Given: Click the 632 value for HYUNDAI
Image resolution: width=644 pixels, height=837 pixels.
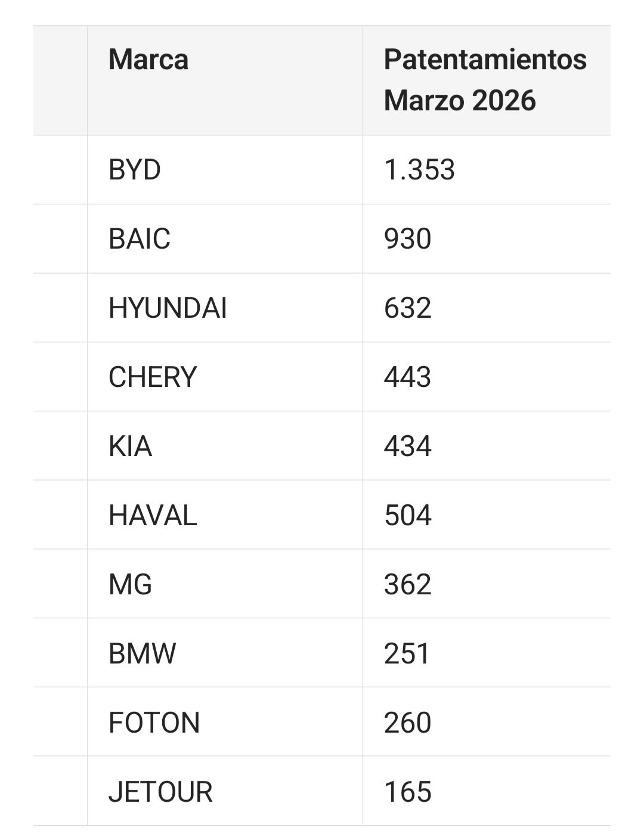Looking at the screenshot, I should click(408, 308).
